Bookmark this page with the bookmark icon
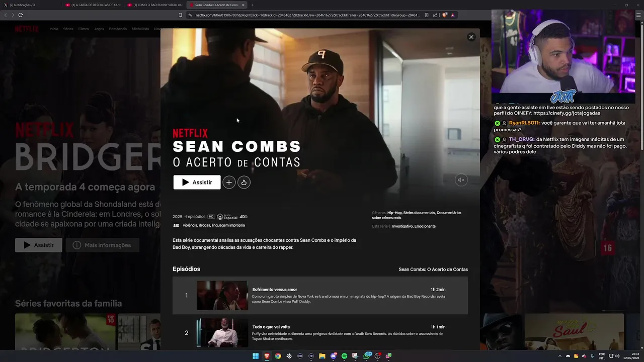 coord(180,15)
